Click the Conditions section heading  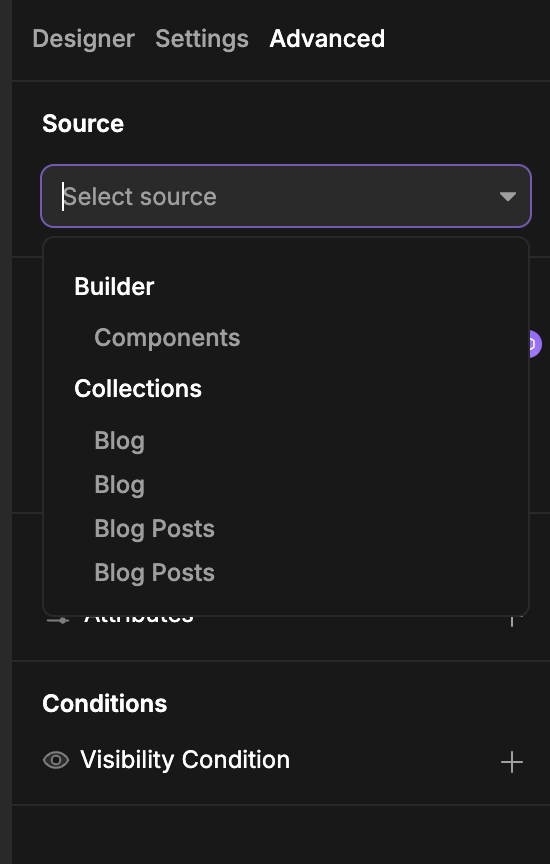point(105,704)
